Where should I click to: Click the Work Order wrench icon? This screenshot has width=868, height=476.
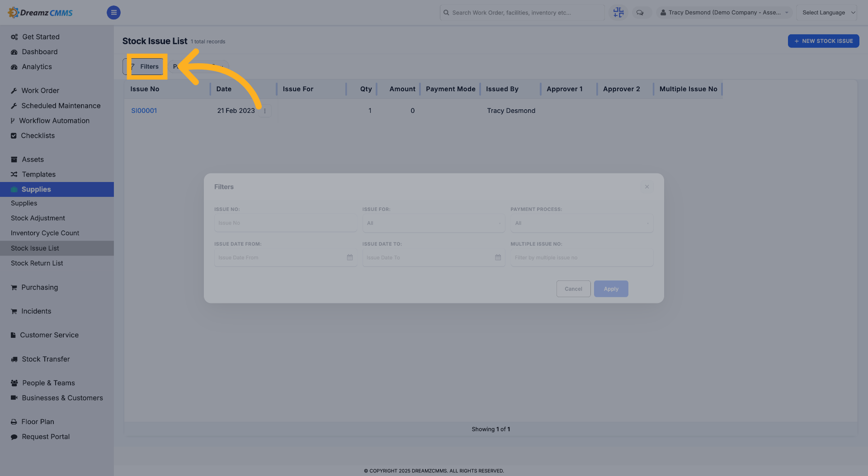[14, 91]
